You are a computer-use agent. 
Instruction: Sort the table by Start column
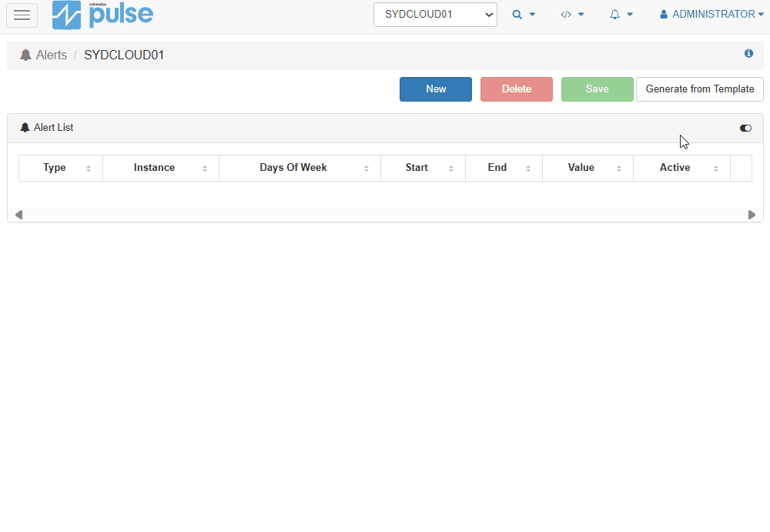click(x=423, y=168)
